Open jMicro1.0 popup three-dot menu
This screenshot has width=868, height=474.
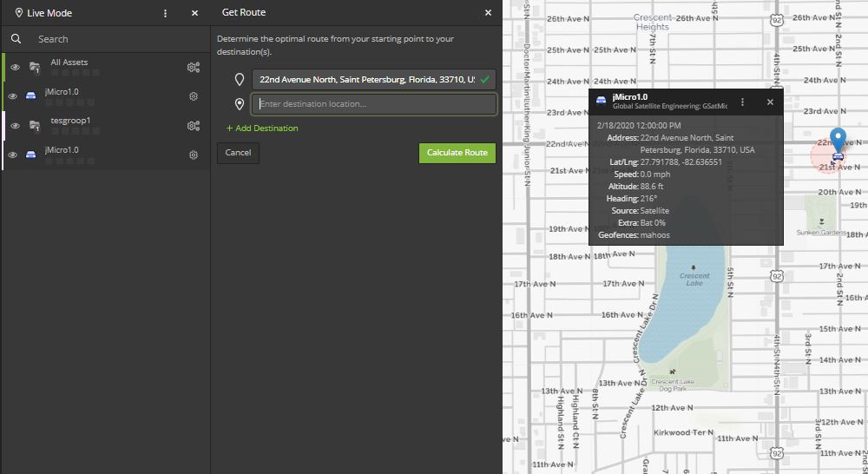pos(742,102)
